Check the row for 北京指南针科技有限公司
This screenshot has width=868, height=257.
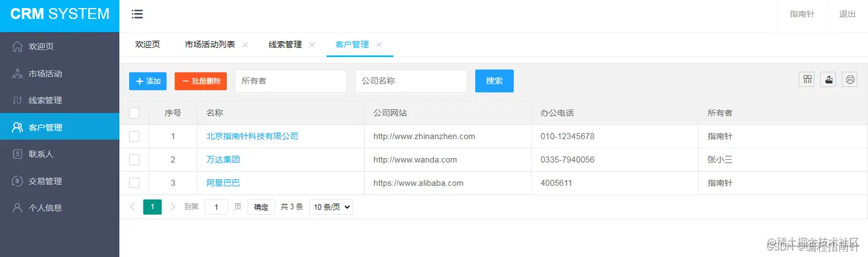(x=134, y=136)
